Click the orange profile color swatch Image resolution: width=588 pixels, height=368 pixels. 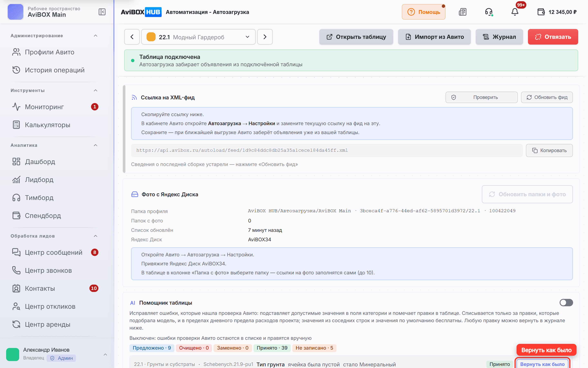click(151, 37)
